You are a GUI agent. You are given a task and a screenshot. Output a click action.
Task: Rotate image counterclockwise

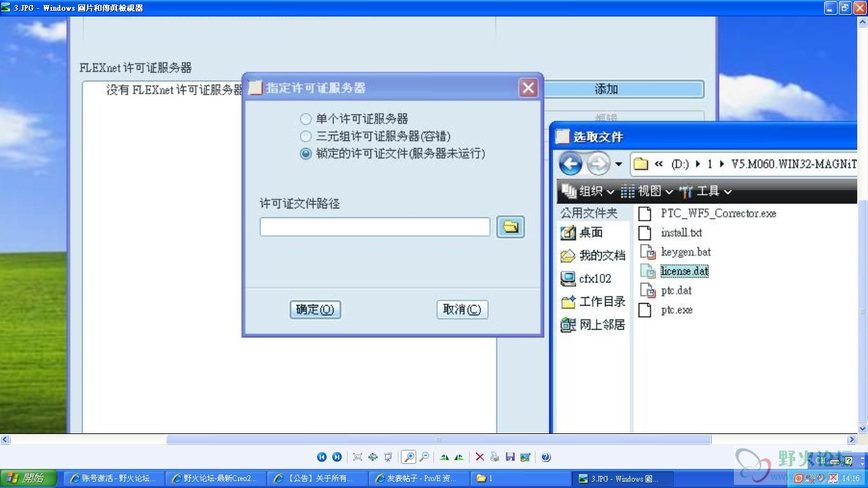pyautogui.click(x=459, y=457)
